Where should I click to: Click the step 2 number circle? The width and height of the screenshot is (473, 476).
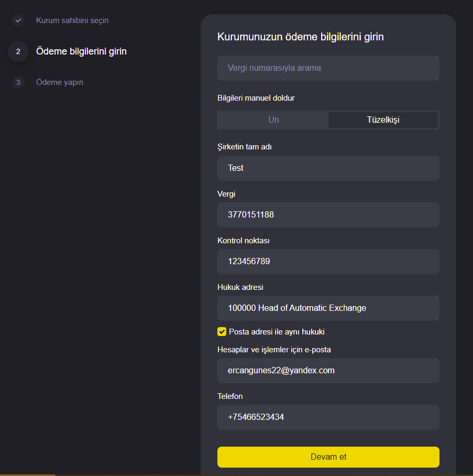(x=18, y=51)
